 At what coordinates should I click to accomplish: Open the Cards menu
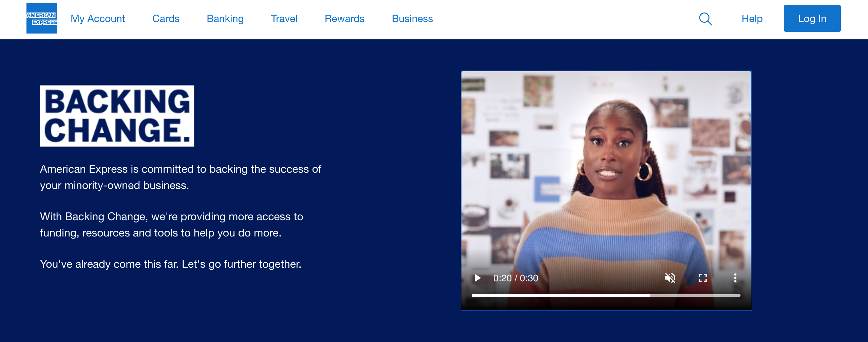pyautogui.click(x=166, y=19)
